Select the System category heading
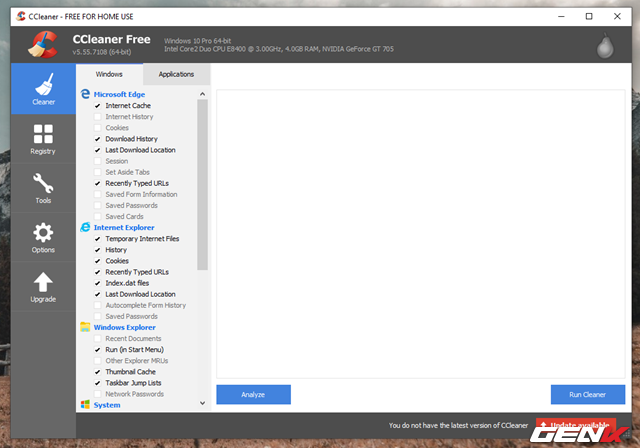This screenshot has height=448, width=640. click(107, 405)
